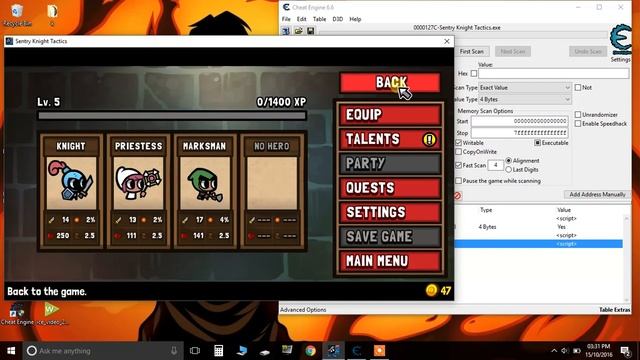This screenshot has height=360, width=640.
Task: Open the EQUIP menu in game
Action: pyautogui.click(x=390, y=115)
